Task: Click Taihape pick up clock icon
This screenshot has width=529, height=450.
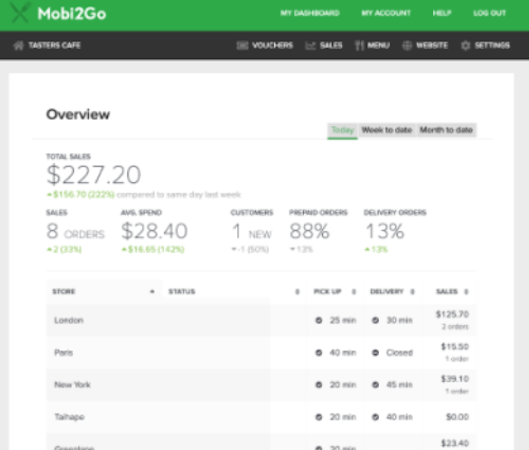Action: [318, 417]
